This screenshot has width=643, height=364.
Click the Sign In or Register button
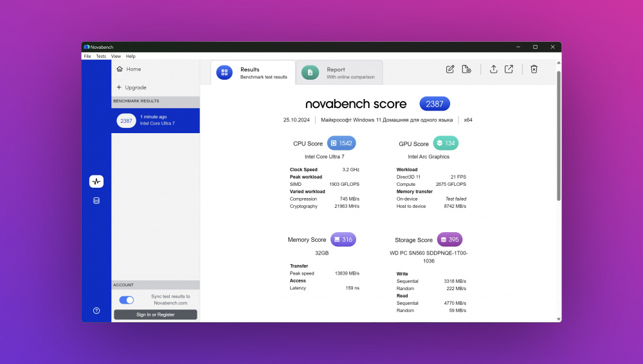156,314
